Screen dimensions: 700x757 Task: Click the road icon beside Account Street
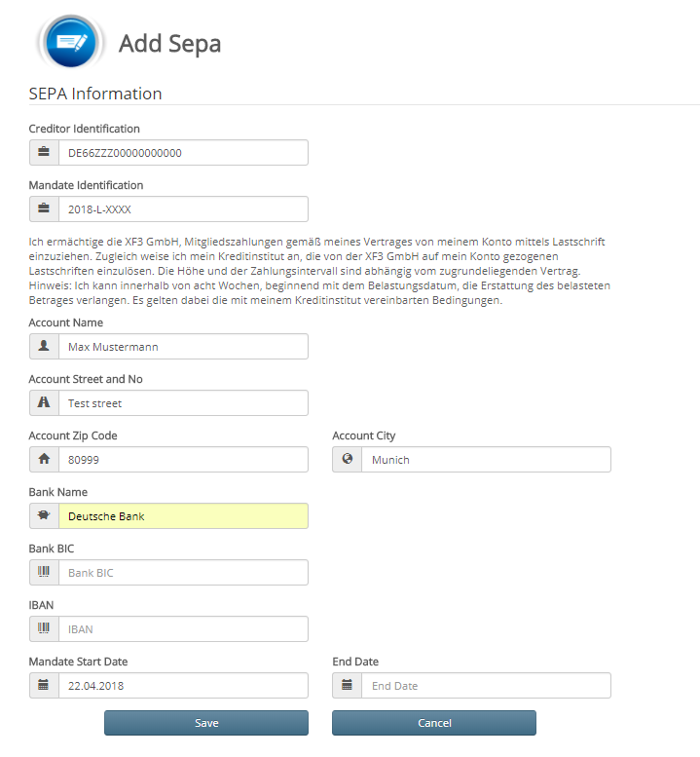[44, 403]
